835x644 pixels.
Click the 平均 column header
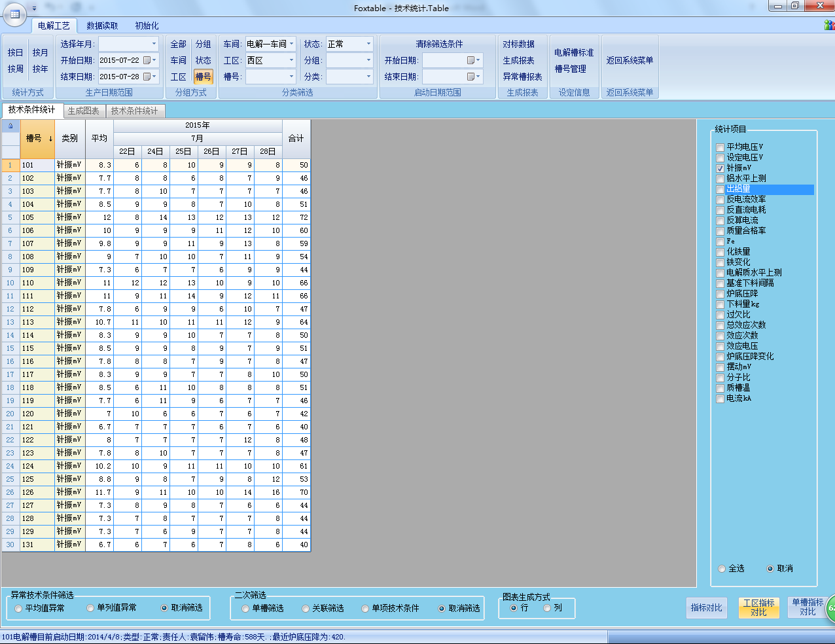click(99, 139)
